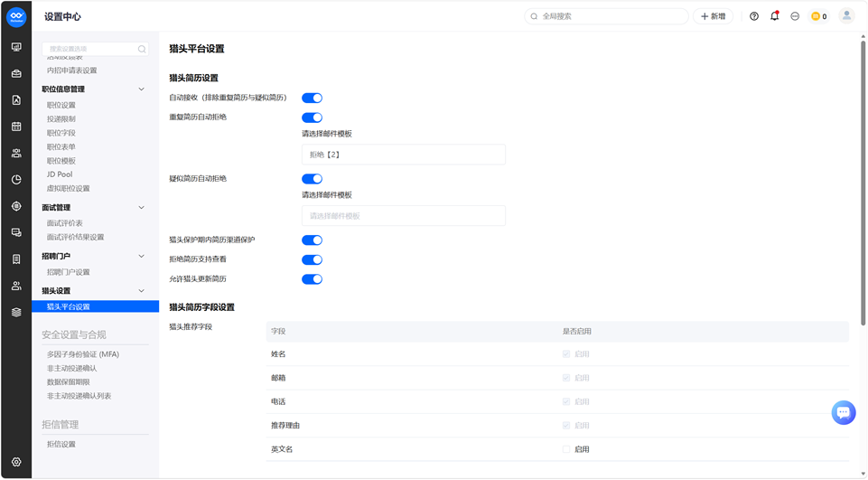Click the page vertical scrollbar
The image size is (868, 480).
click(863, 183)
